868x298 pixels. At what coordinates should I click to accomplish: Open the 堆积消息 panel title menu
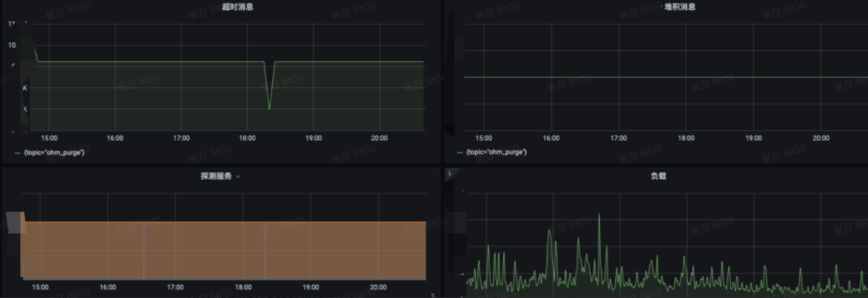tap(679, 7)
